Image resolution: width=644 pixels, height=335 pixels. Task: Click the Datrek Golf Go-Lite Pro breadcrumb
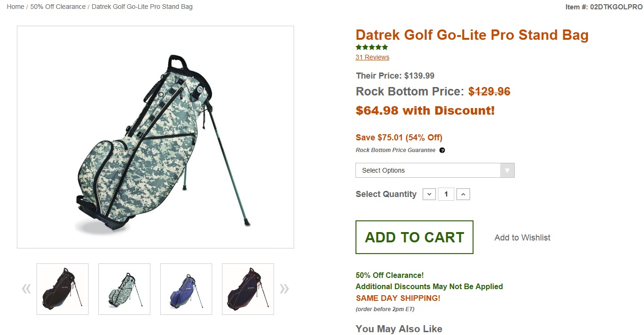click(142, 7)
